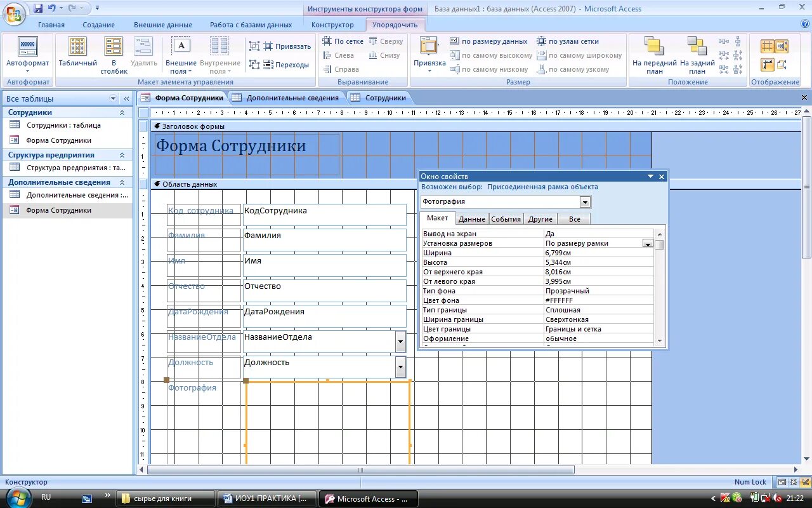Collapse the navigation pane shutter
The image size is (812, 508).
pyautogui.click(x=126, y=98)
